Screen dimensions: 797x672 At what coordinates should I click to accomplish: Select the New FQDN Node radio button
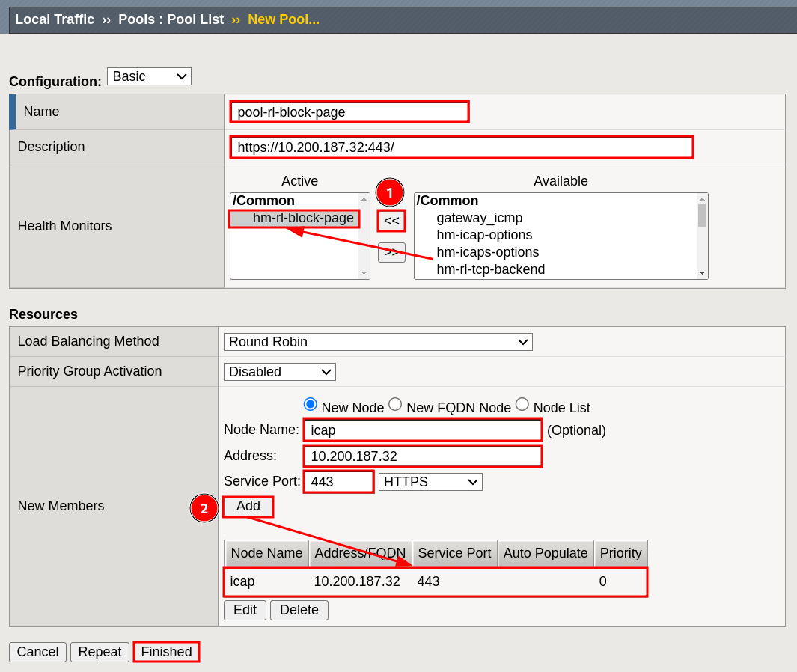point(395,404)
